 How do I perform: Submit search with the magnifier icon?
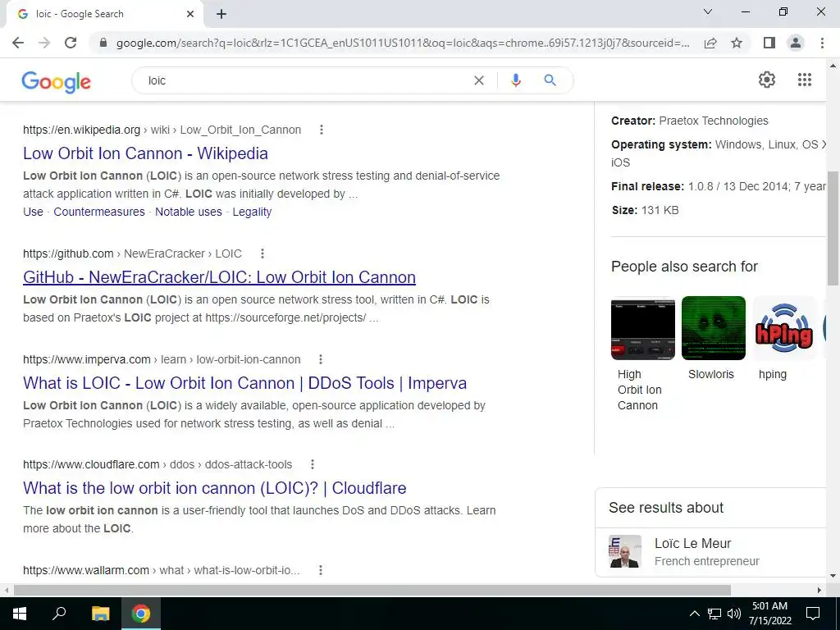click(x=550, y=80)
